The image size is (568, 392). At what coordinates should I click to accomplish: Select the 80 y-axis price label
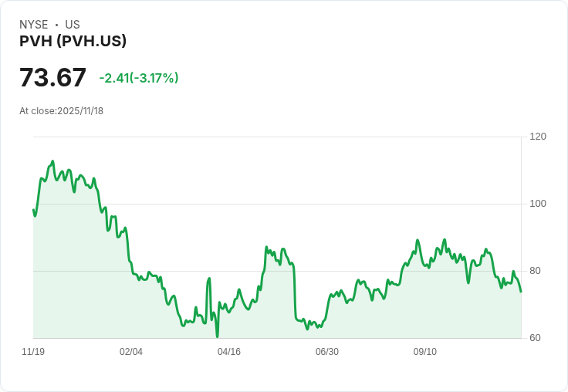click(x=535, y=271)
